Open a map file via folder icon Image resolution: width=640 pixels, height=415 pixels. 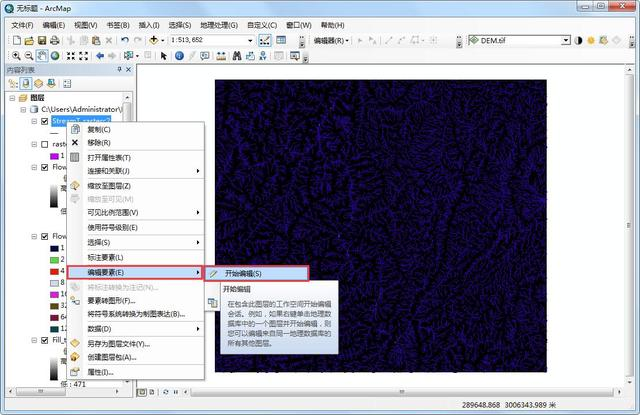tap(29, 40)
